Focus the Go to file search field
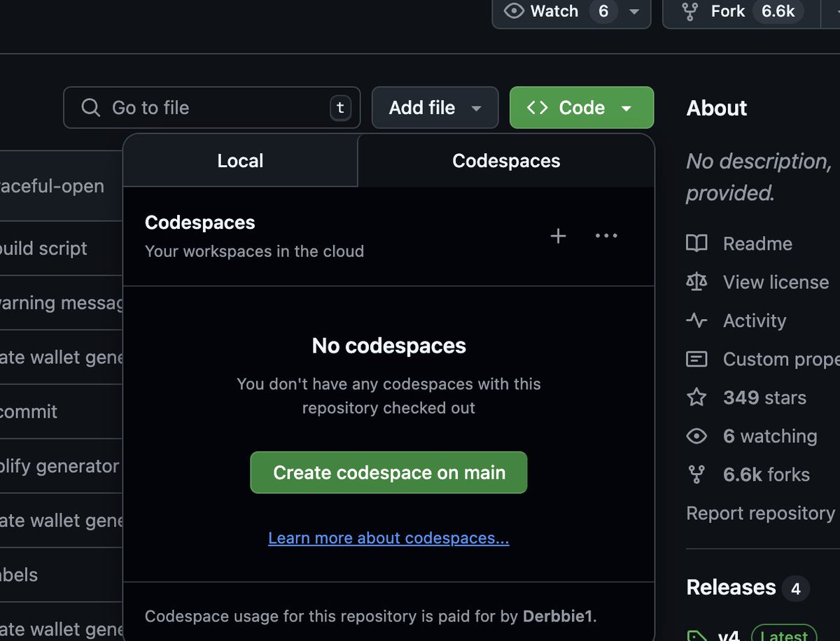This screenshot has height=641, width=840. click(212, 108)
